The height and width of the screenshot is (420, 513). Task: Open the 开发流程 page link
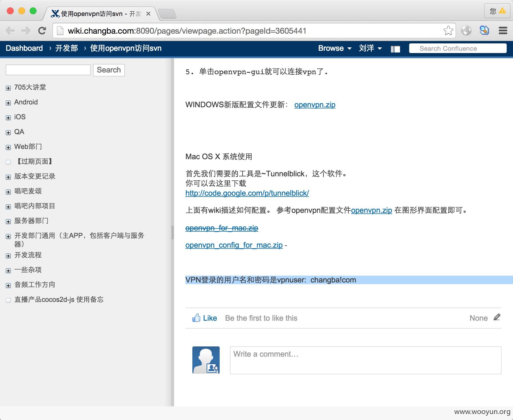point(28,255)
